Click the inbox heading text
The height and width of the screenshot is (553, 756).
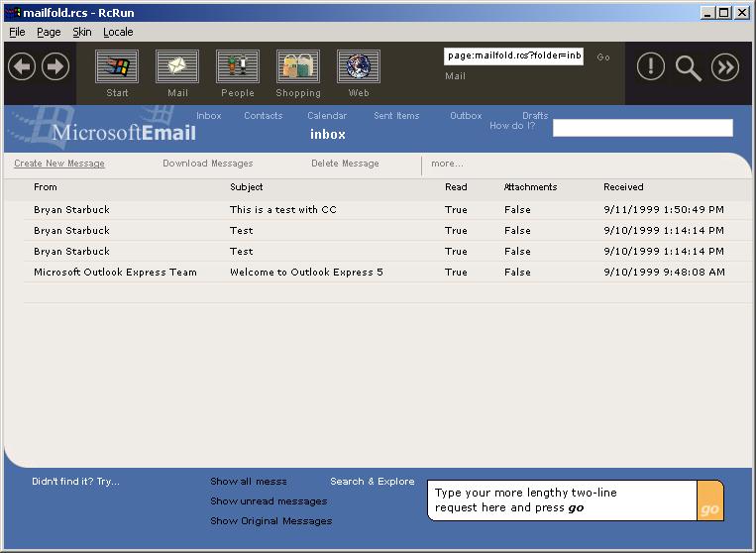[328, 134]
